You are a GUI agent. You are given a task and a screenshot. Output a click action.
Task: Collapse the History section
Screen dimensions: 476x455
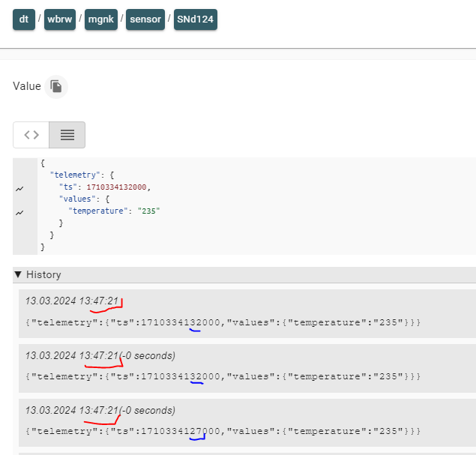coord(18,274)
